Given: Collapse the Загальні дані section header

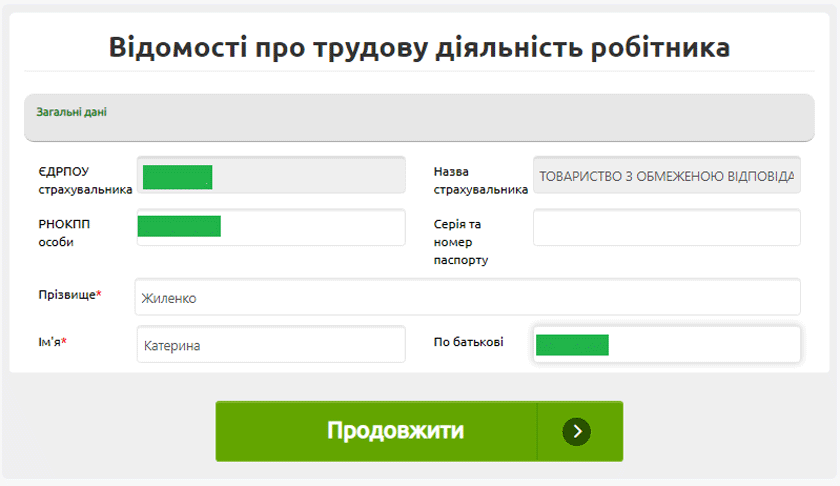Looking at the screenshot, I should pos(418,117).
